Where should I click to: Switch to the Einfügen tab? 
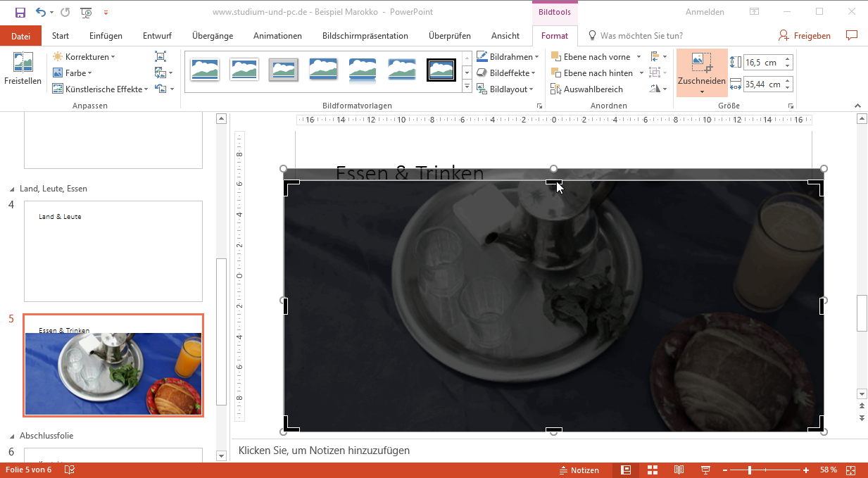[x=106, y=36]
